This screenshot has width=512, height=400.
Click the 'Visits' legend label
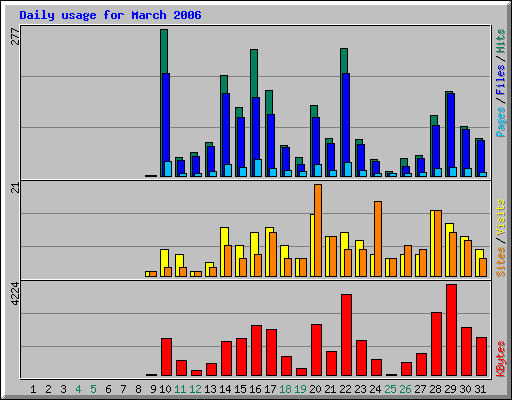tap(500, 217)
